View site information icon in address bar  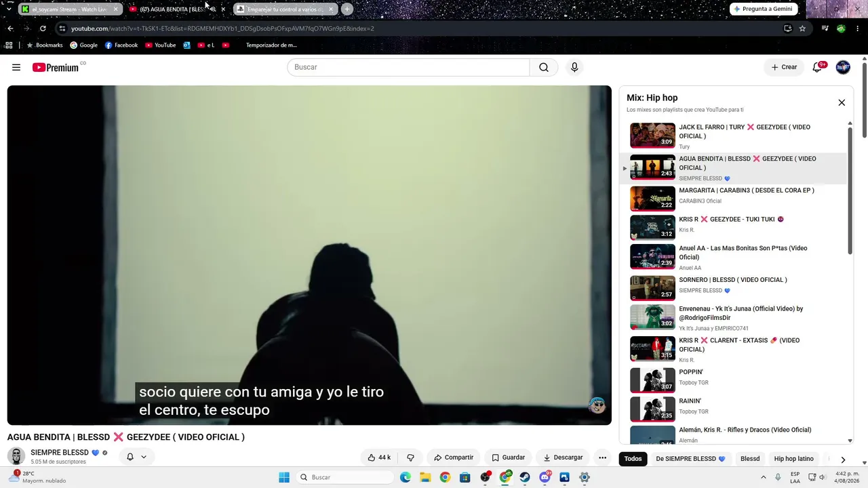coord(62,28)
